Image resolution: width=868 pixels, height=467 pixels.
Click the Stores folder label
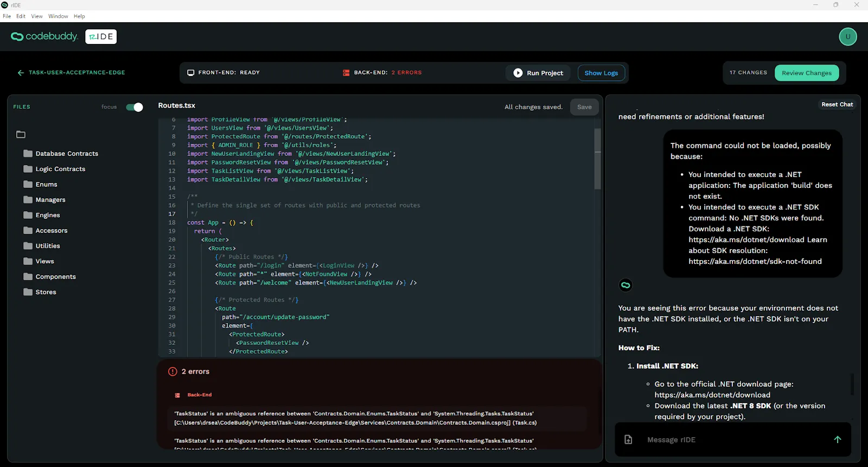point(46,292)
